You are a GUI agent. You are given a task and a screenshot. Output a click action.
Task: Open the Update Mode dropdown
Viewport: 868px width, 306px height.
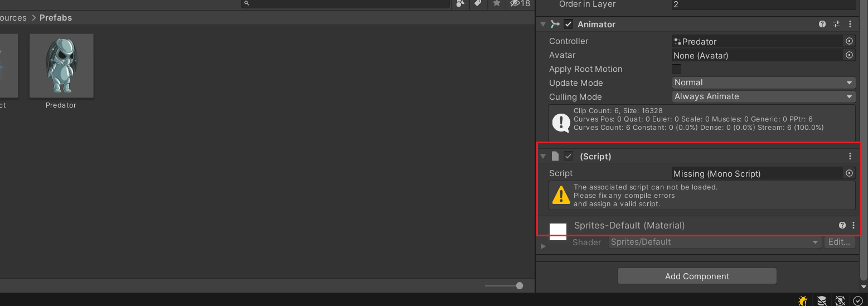pos(764,82)
